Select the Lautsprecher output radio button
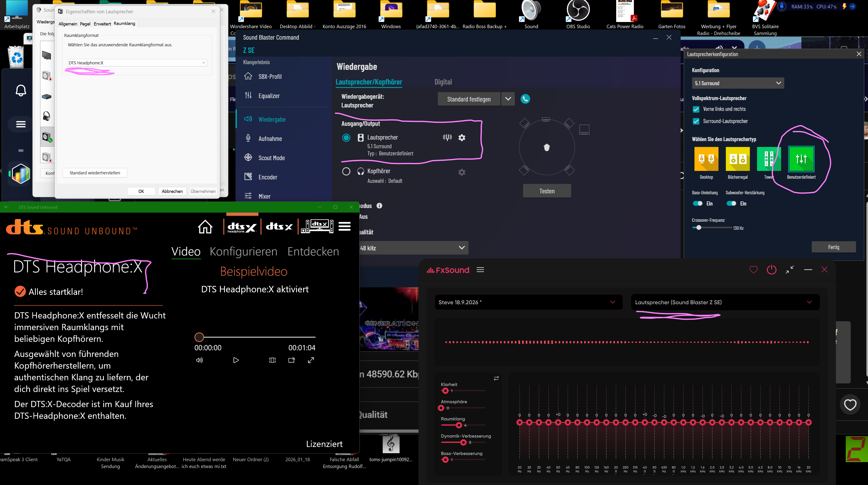Viewport: 868px width, 485px height. (x=346, y=138)
